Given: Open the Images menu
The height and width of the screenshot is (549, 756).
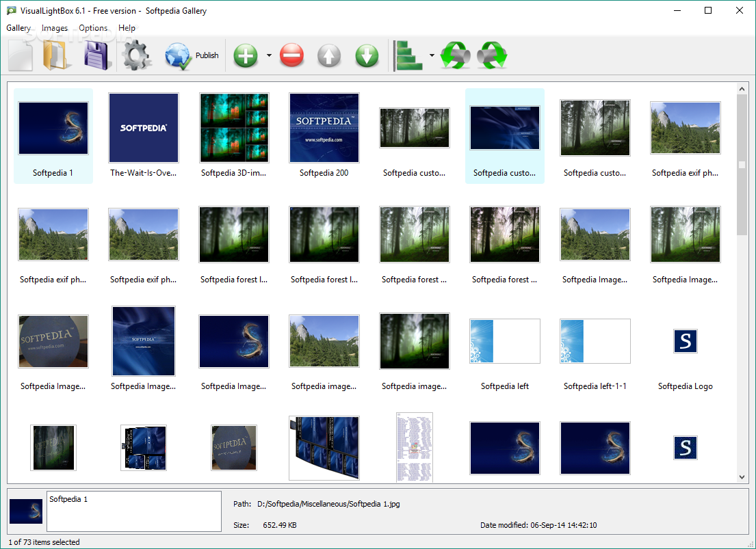Looking at the screenshot, I should (x=55, y=28).
